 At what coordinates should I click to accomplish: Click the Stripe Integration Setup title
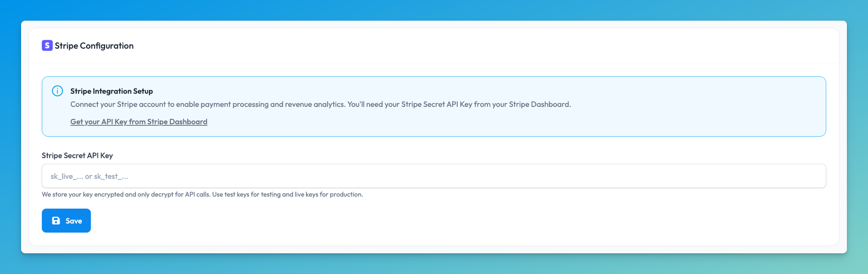click(x=112, y=91)
